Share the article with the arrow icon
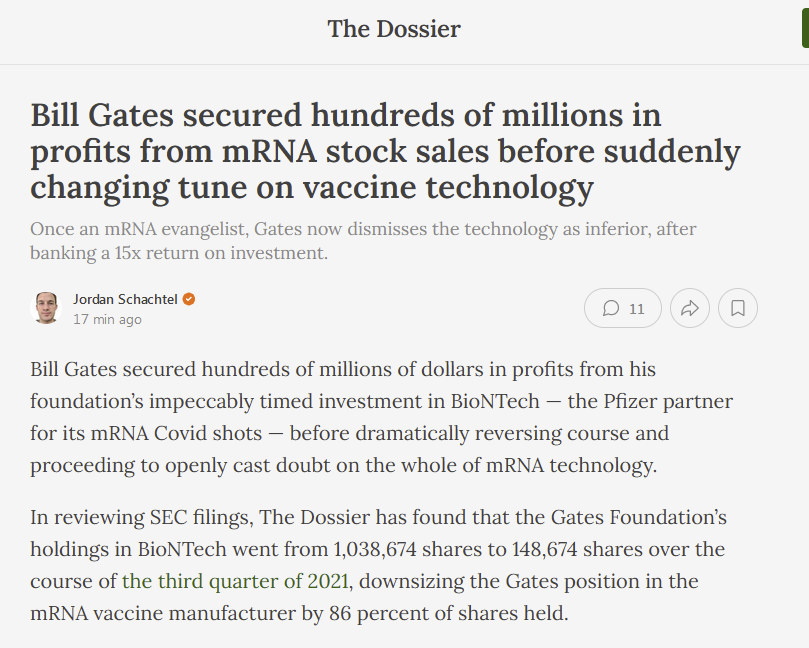 tap(690, 308)
